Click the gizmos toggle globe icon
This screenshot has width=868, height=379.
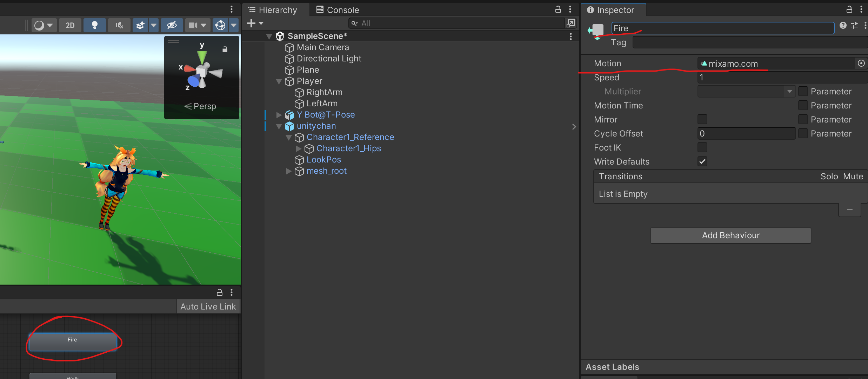[220, 25]
